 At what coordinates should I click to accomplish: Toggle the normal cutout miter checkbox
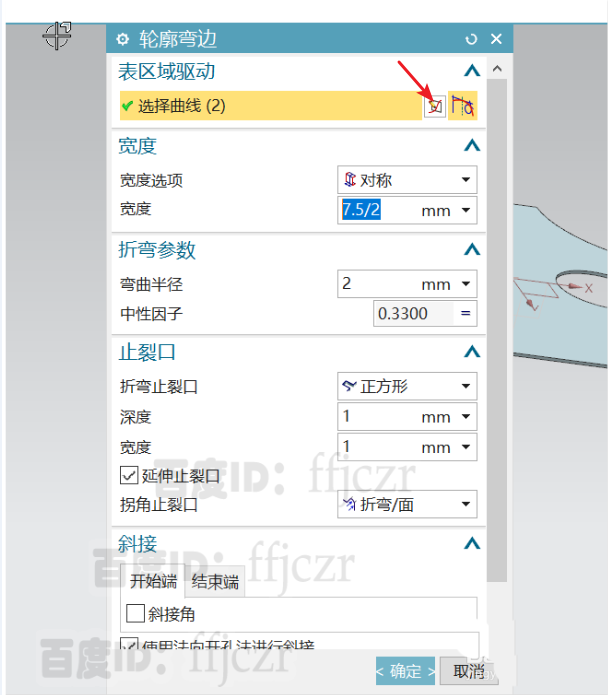tap(129, 644)
